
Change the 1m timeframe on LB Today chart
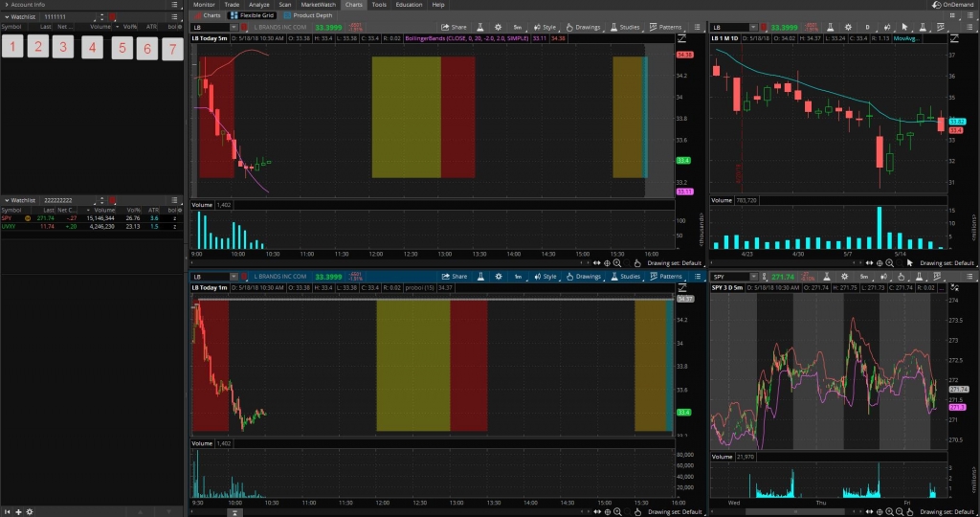click(x=518, y=277)
